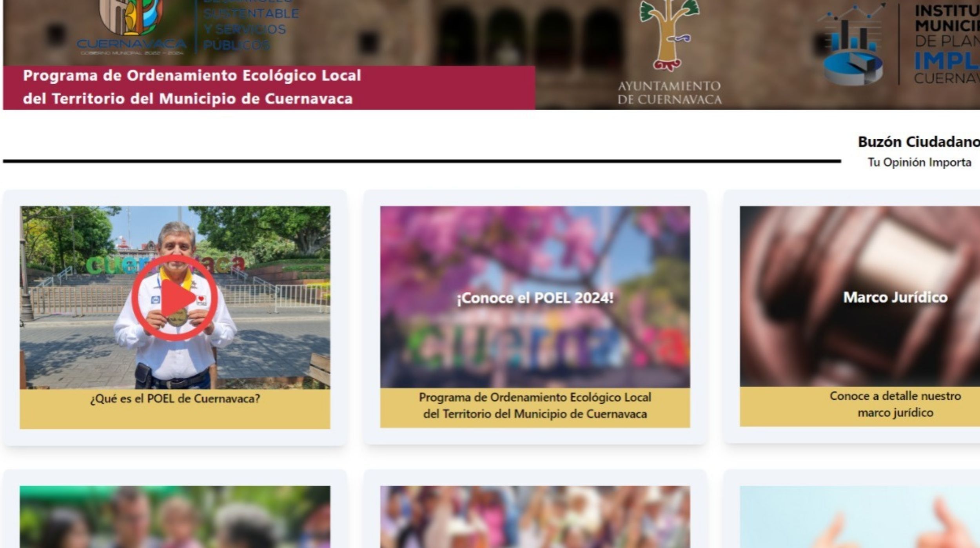Image resolution: width=980 pixels, height=548 pixels.
Task: Open the Buzón Ciudadano link
Action: tap(918, 142)
